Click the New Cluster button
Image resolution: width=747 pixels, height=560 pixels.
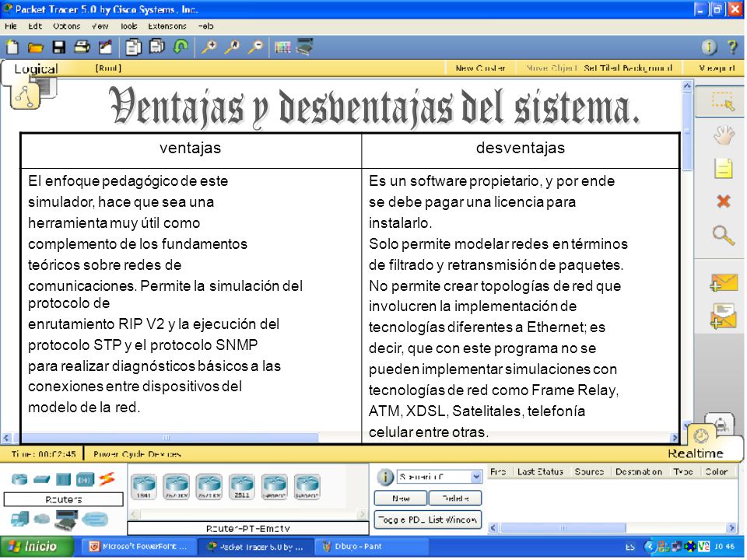coord(480,68)
